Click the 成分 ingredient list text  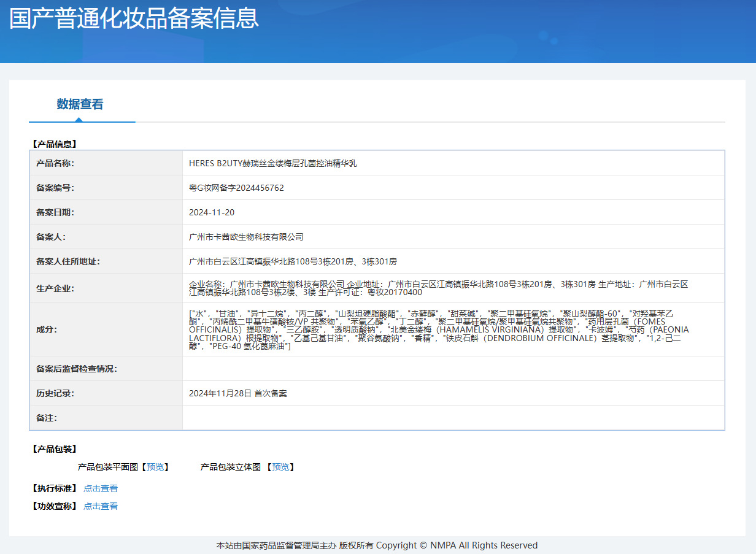(x=439, y=329)
